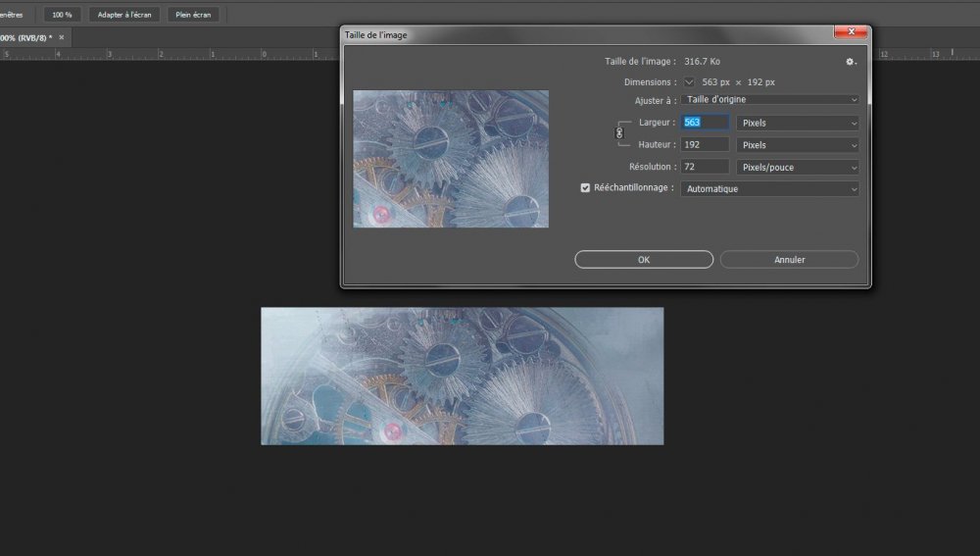
Task: Toggle the Rééchantillonnage checkbox
Action: pyautogui.click(x=586, y=188)
